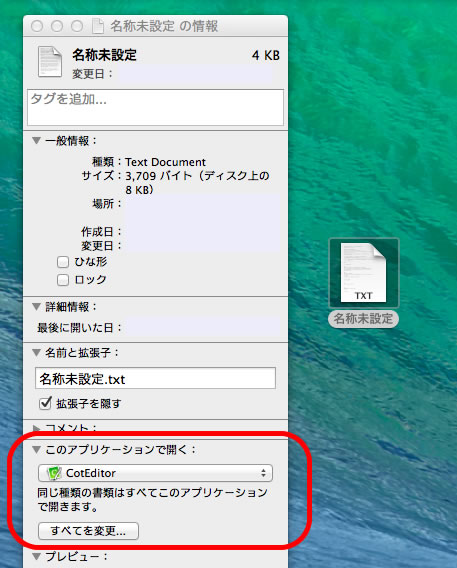Enable the ロック checkbox
457x568 pixels.
[x=63, y=280]
